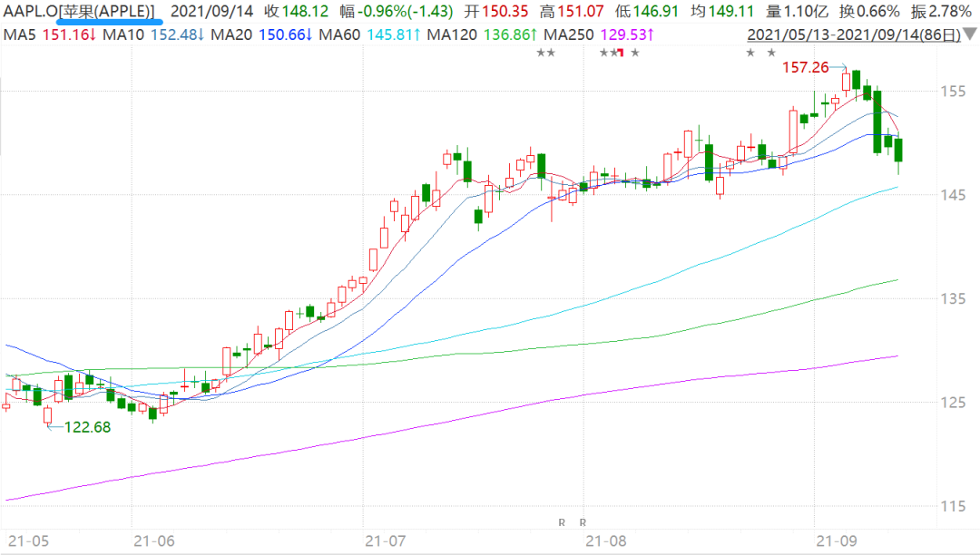980x555 pixels.
Task: Click the quote date 2021/09/14
Action: (211, 11)
